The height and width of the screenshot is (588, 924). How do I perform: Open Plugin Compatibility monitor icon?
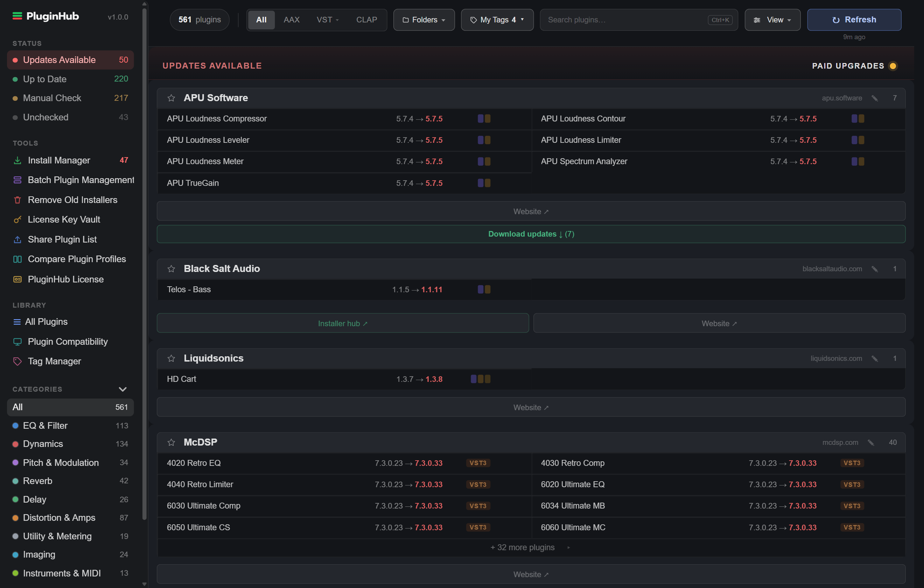[17, 342]
